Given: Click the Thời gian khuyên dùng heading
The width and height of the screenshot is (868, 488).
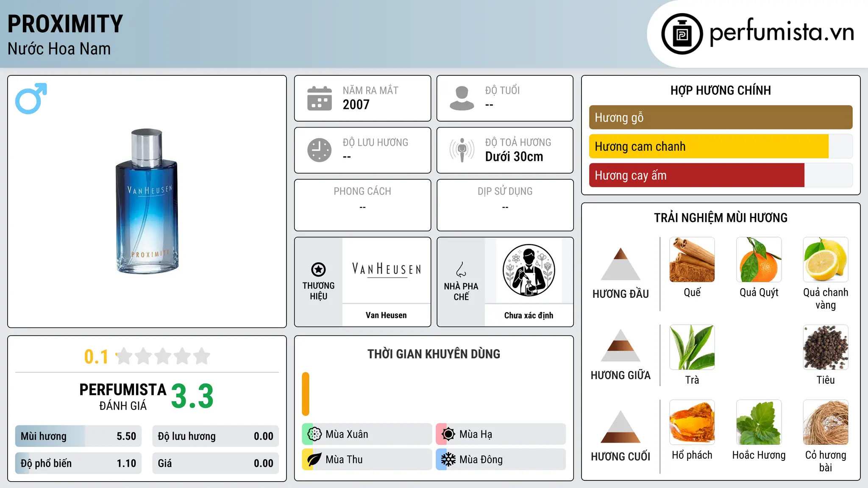Looking at the screenshot, I should click(434, 354).
